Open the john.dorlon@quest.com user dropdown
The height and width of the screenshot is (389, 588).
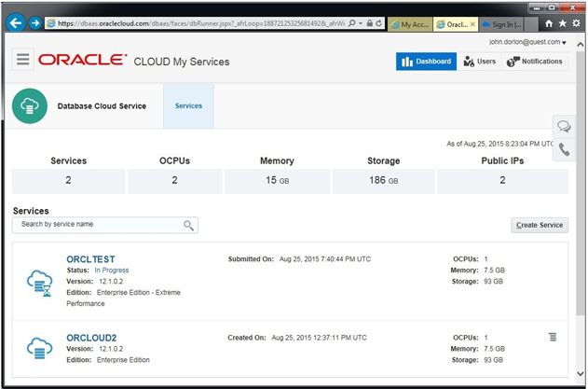click(527, 42)
